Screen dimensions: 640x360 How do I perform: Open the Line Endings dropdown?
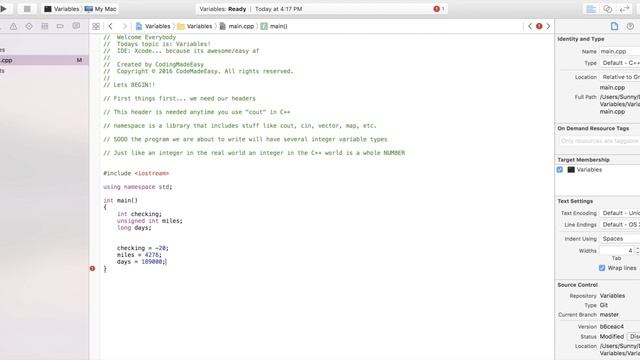coord(620,224)
